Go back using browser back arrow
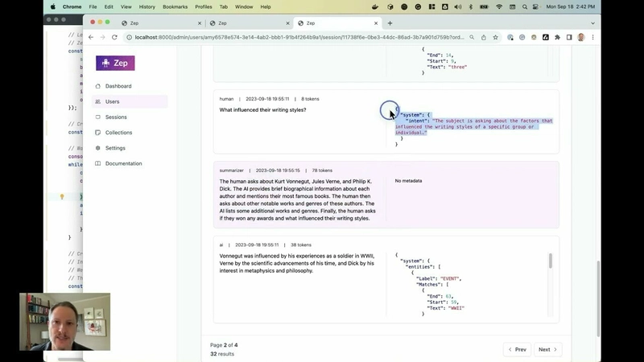This screenshot has width=644, height=362. tap(91, 37)
